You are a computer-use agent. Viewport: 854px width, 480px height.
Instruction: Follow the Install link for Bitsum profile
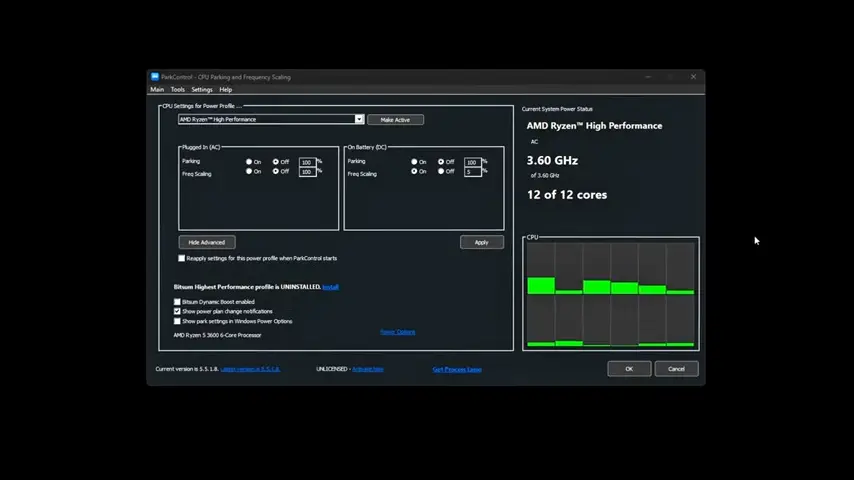pyautogui.click(x=330, y=287)
